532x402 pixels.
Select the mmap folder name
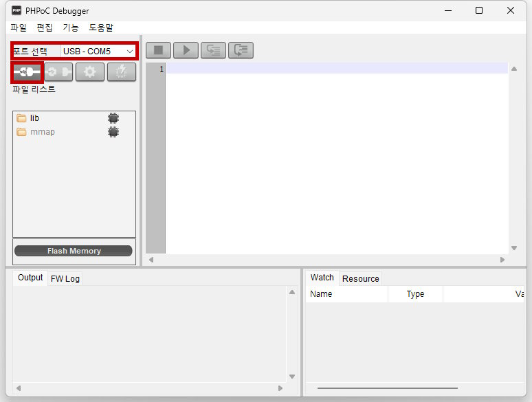pos(43,132)
